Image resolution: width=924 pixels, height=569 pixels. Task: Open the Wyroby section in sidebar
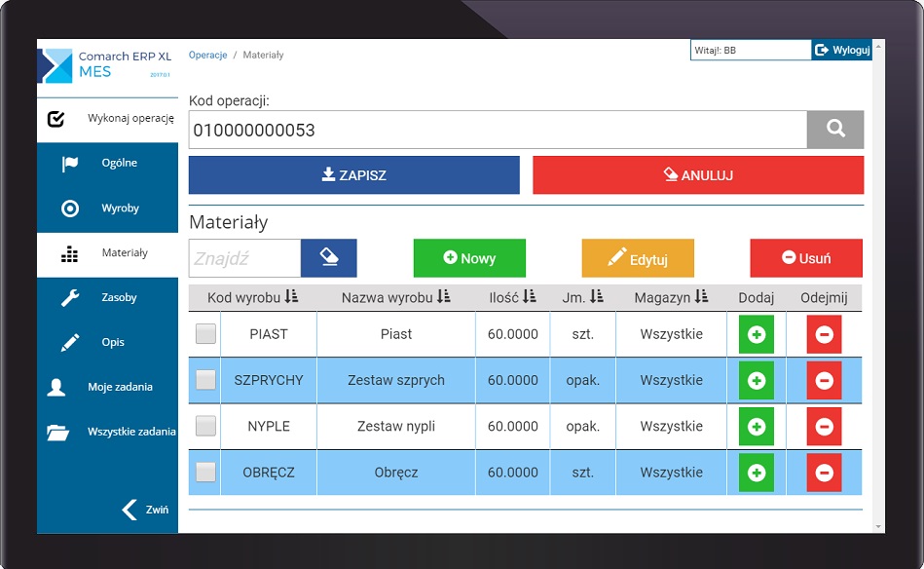[x=108, y=209]
